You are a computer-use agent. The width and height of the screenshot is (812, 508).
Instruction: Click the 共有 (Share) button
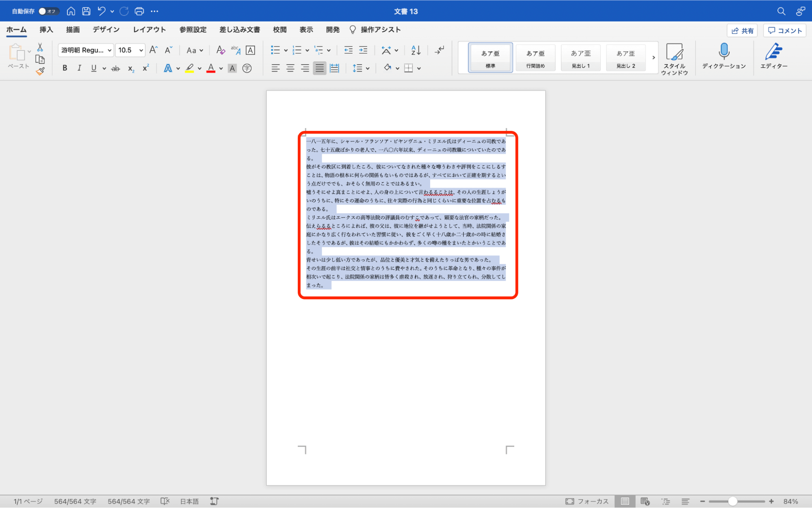point(742,30)
